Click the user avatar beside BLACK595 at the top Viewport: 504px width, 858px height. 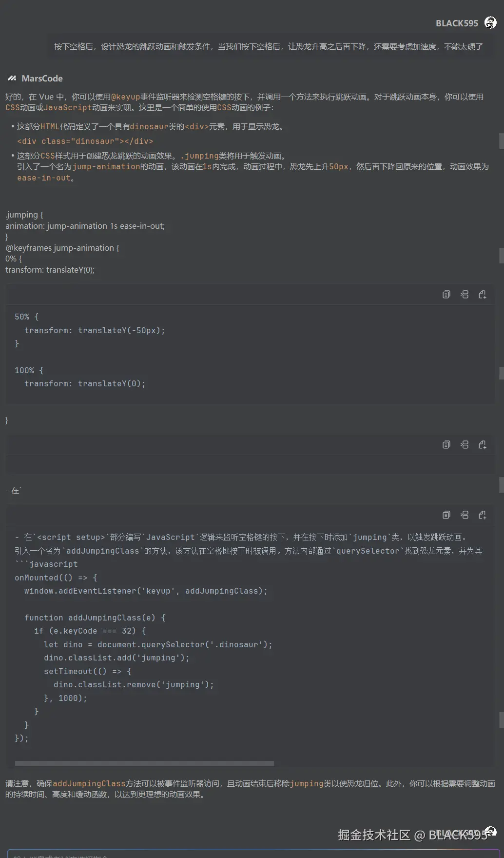pos(490,23)
